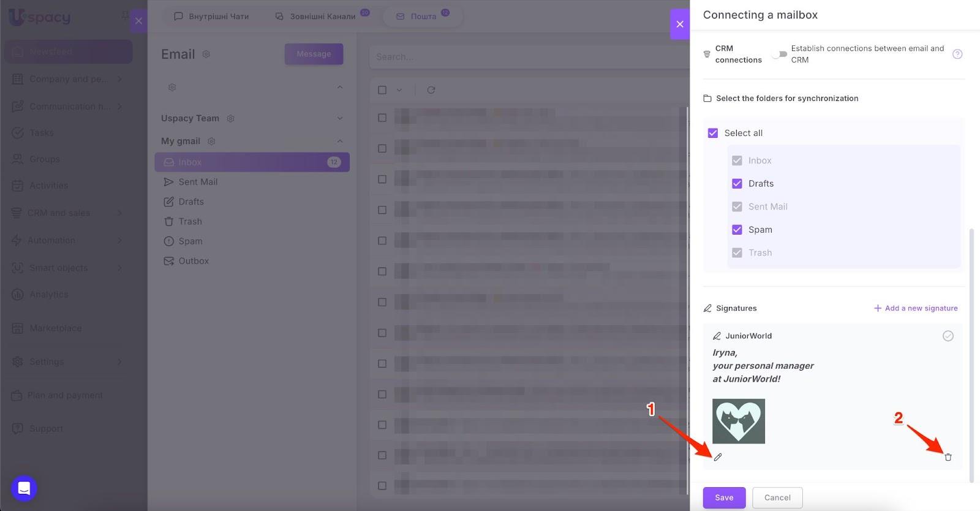
Task: Open the select-all dropdown arrow in email list
Action: click(x=399, y=90)
